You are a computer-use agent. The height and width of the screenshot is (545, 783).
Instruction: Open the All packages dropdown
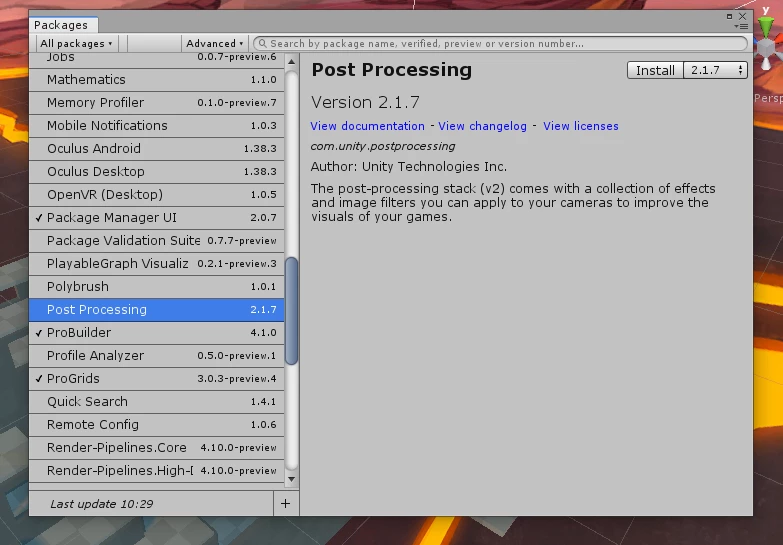coord(76,43)
